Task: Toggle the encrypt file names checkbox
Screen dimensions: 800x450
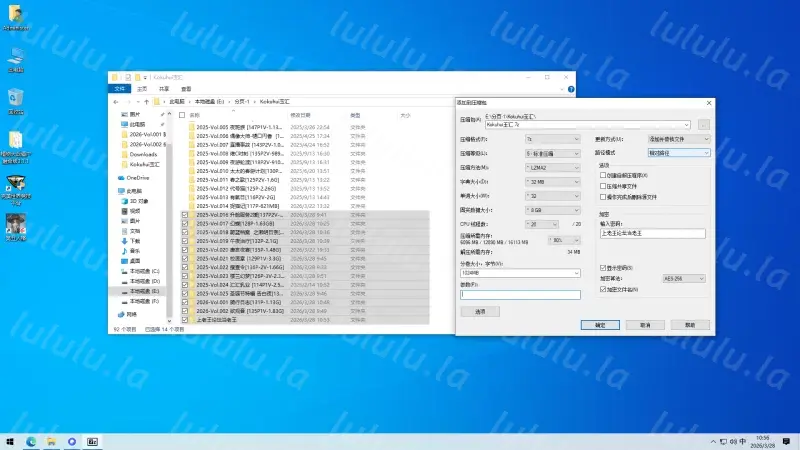Action: 603,289
